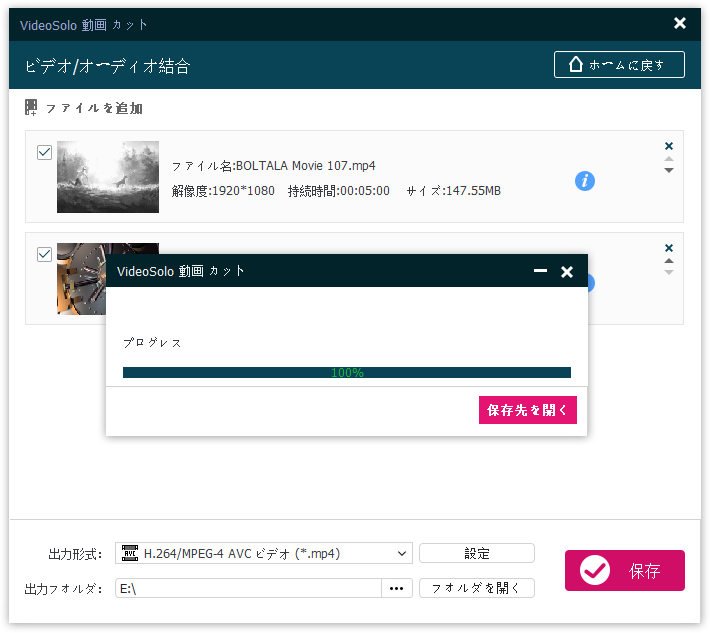Remove BOLTALA Movie 107.mp4 from list

coord(669,146)
